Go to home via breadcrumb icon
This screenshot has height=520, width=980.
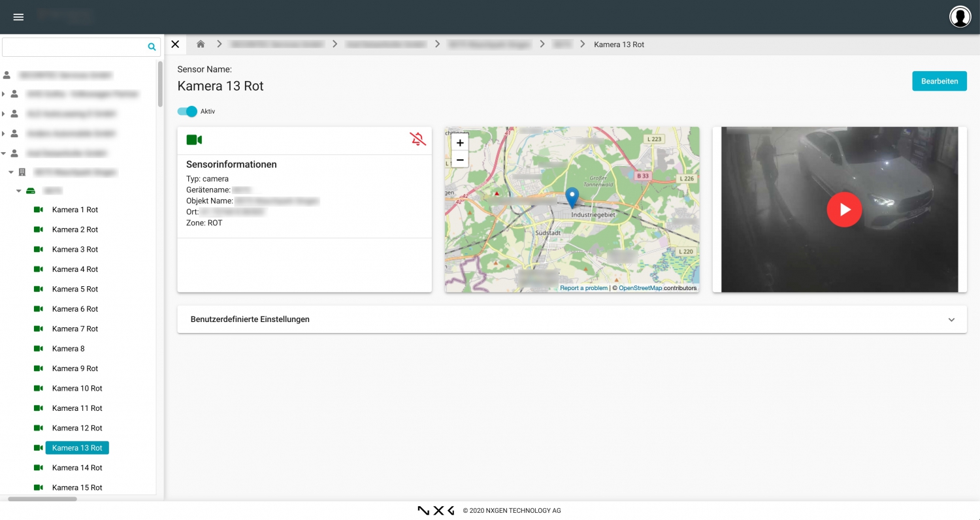tap(201, 44)
